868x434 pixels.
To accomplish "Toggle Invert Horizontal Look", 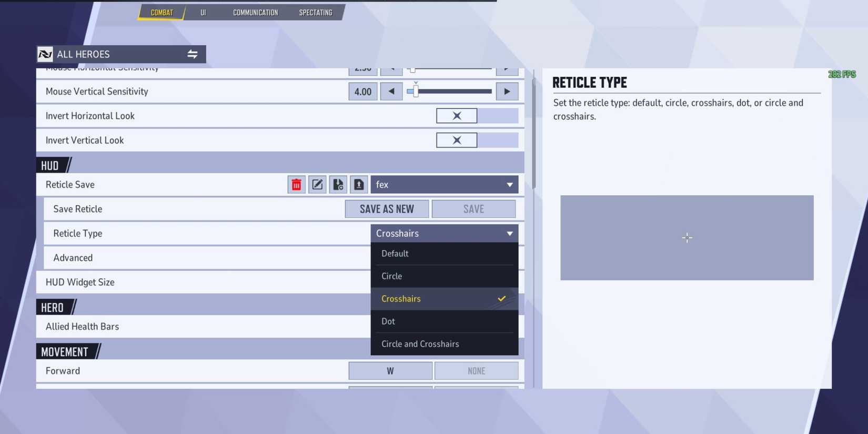I will coord(477,116).
